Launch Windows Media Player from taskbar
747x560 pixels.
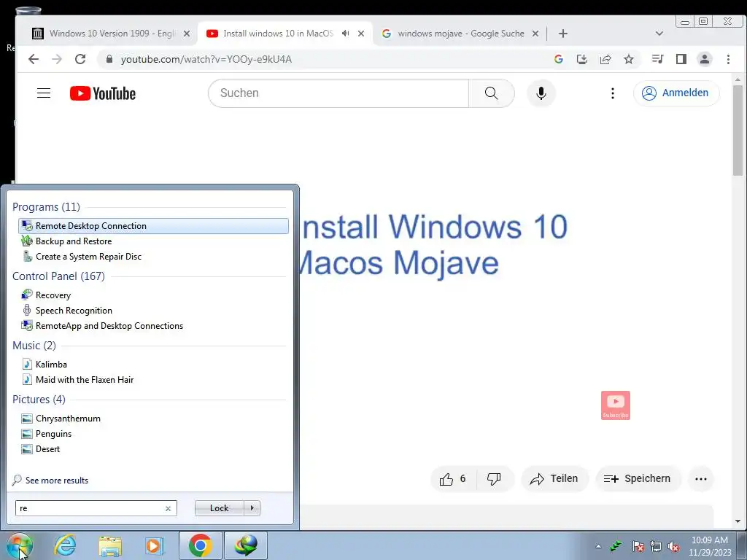[155, 545]
